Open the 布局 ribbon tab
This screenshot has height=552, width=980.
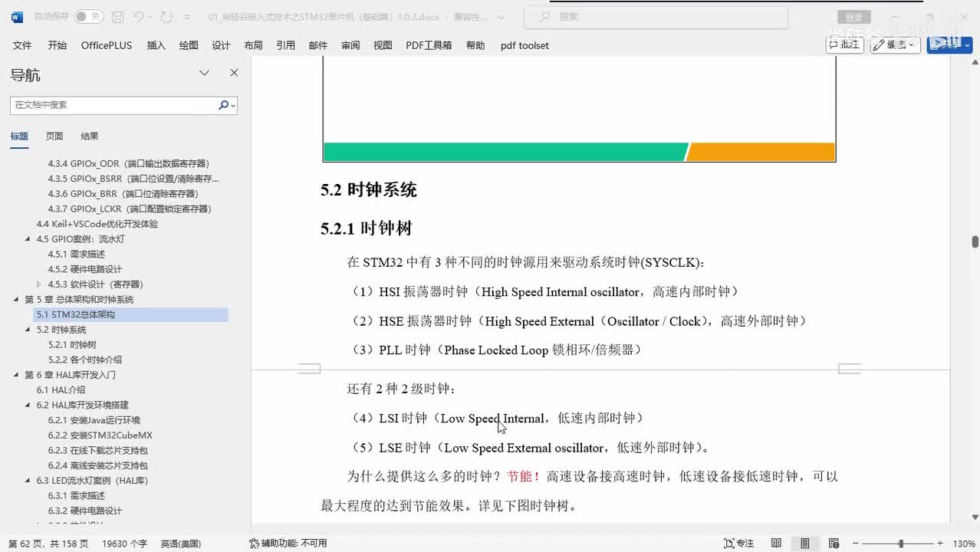tap(253, 45)
